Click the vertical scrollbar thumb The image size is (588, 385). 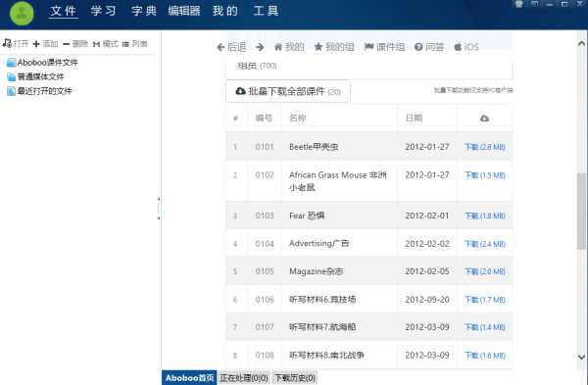point(581,211)
